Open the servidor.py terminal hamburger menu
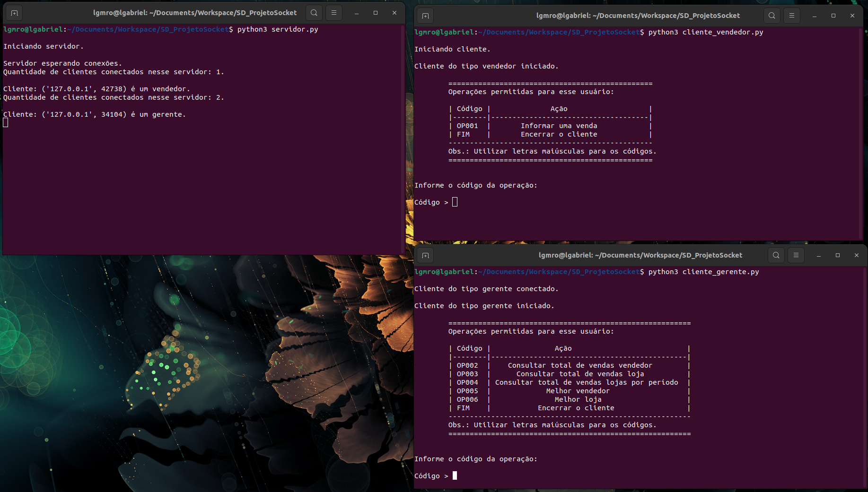 coord(334,13)
